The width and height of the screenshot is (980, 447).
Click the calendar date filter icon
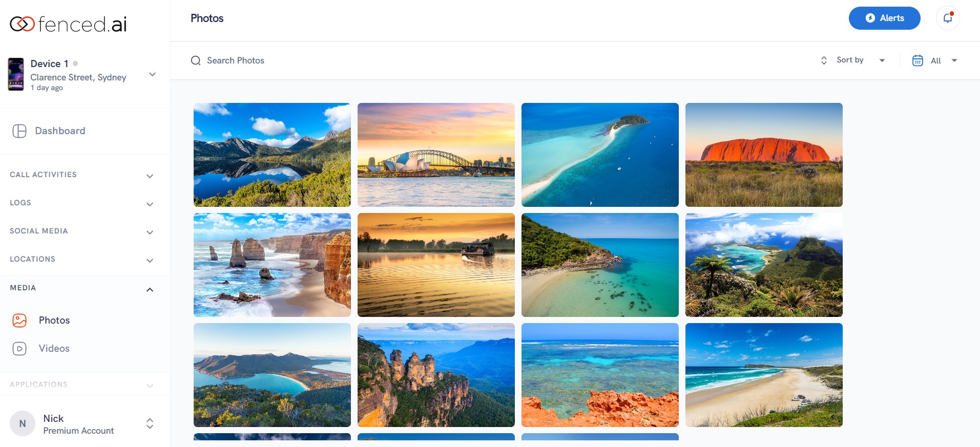click(918, 60)
